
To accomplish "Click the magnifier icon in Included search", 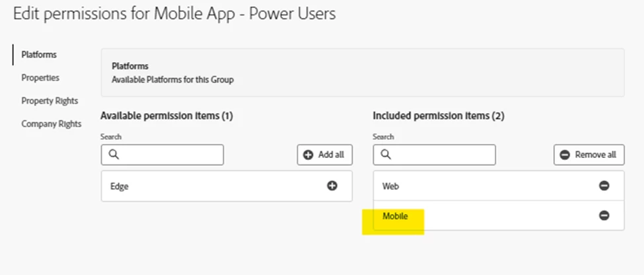I will tap(386, 155).
